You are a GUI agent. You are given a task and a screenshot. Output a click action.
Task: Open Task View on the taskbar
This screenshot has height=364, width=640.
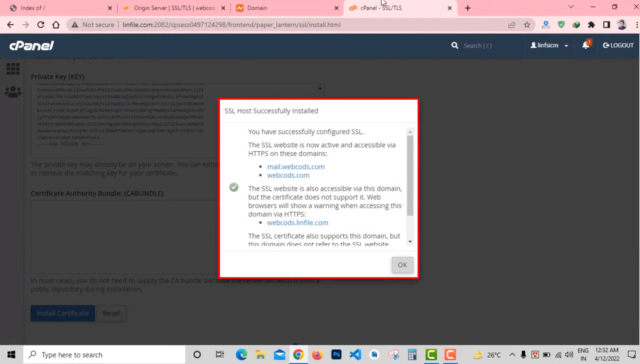click(220, 355)
